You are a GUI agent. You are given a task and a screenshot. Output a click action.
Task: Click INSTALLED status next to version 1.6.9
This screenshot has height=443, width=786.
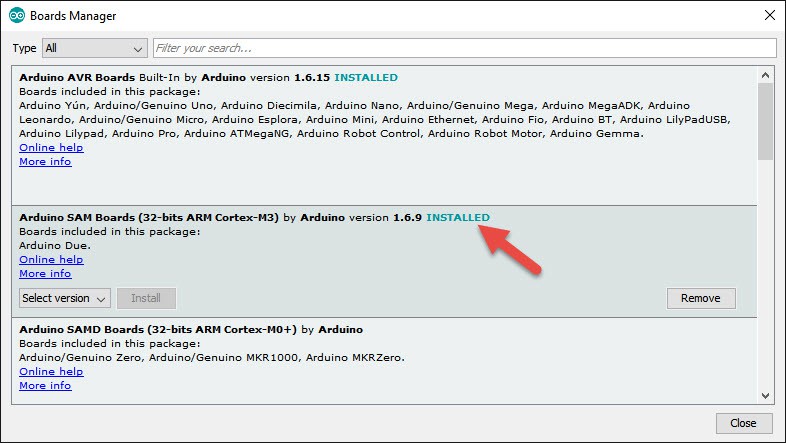pos(458,217)
